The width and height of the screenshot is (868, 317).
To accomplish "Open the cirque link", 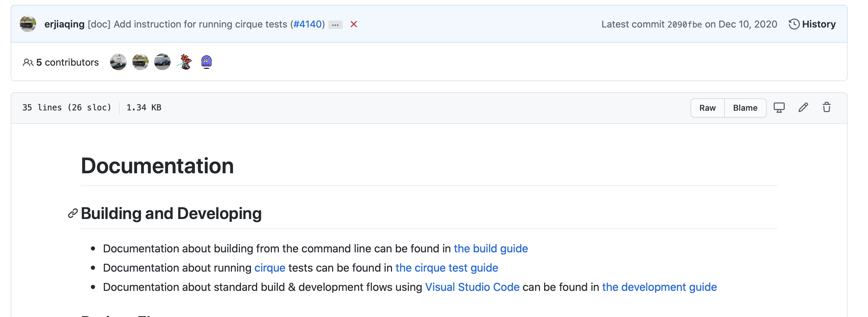I will pos(270,268).
